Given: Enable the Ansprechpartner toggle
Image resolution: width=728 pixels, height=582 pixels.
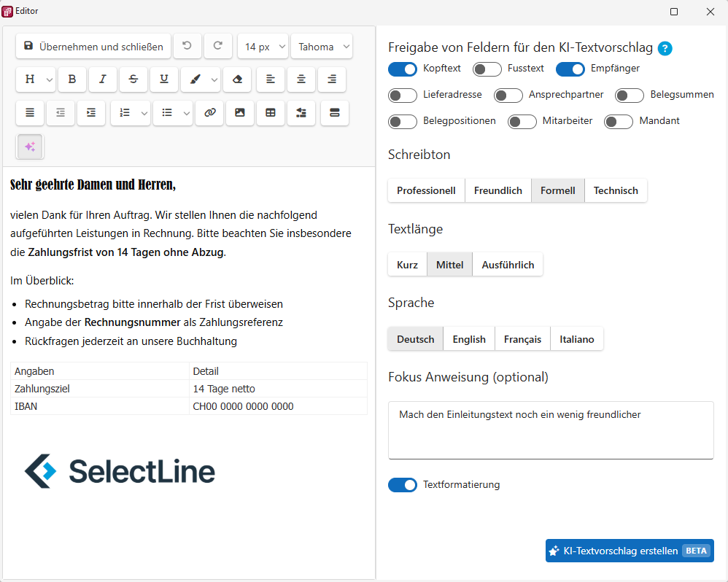Looking at the screenshot, I should (508, 96).
